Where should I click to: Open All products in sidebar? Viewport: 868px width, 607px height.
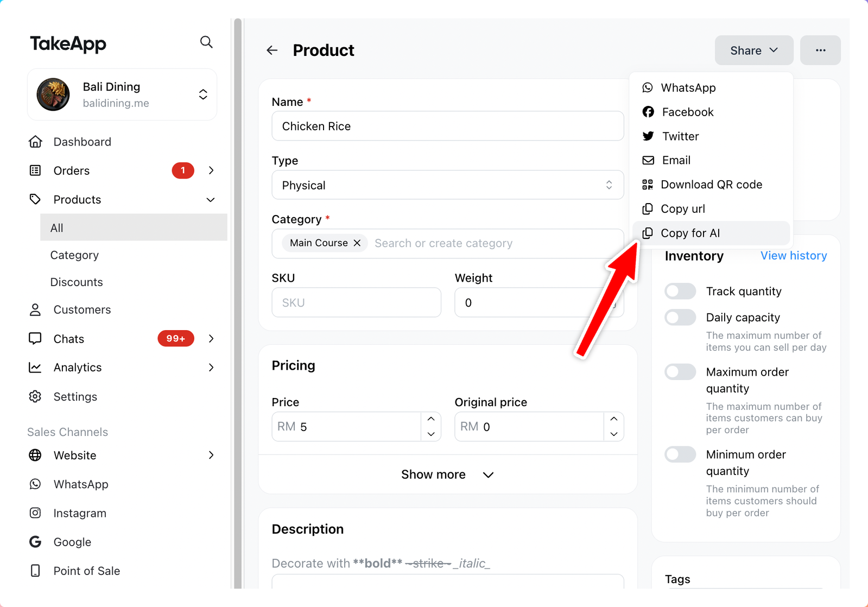point(134,227)
